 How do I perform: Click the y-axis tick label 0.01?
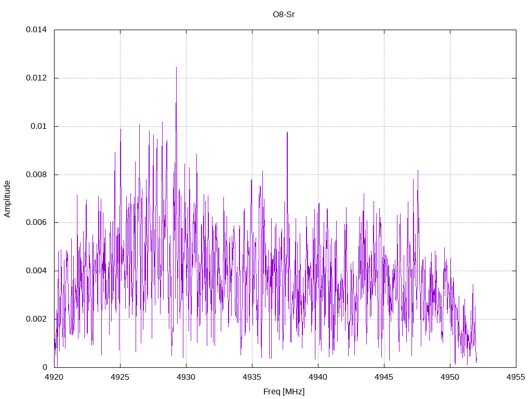(38, 126)
